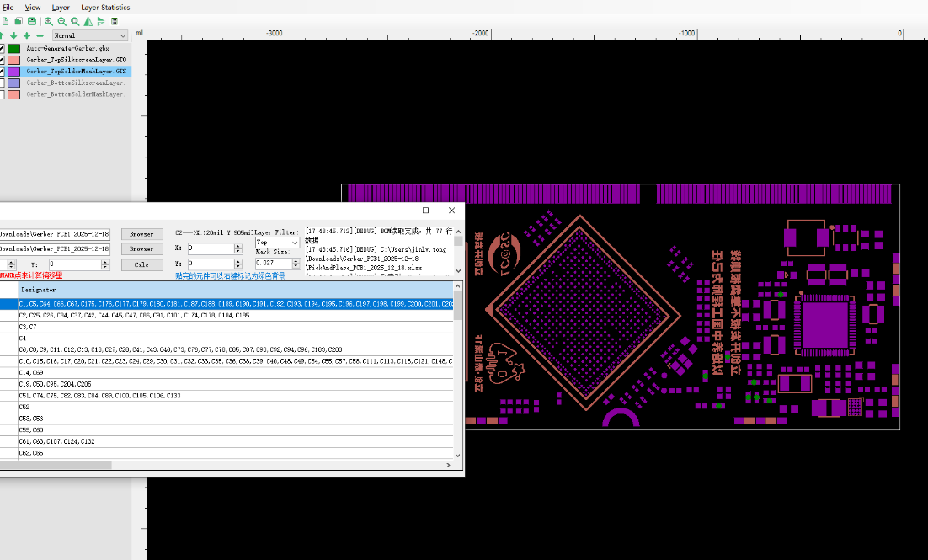Move layer down with green down arrow
The image size is (928, 560).
coord(13,35)
